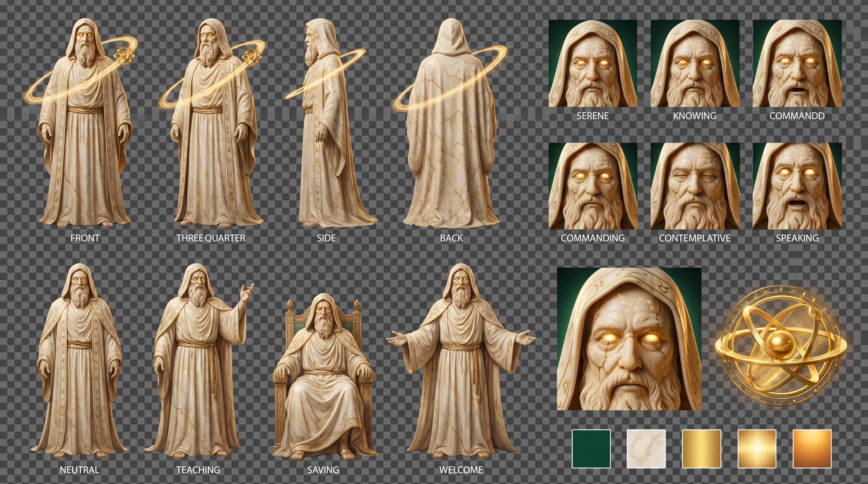
Task: Select the WELCOME pose statue
Action: [461, 361]
